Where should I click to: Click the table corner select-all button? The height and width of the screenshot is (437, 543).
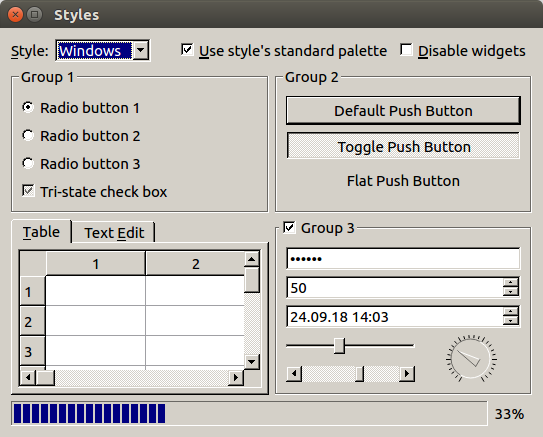(x=33, y=264)
